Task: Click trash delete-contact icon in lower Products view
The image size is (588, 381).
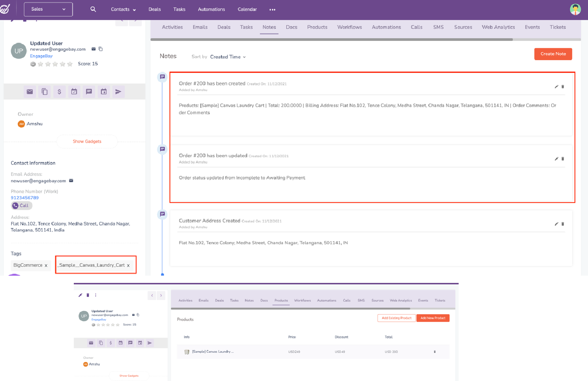Action: click(88, 295)
